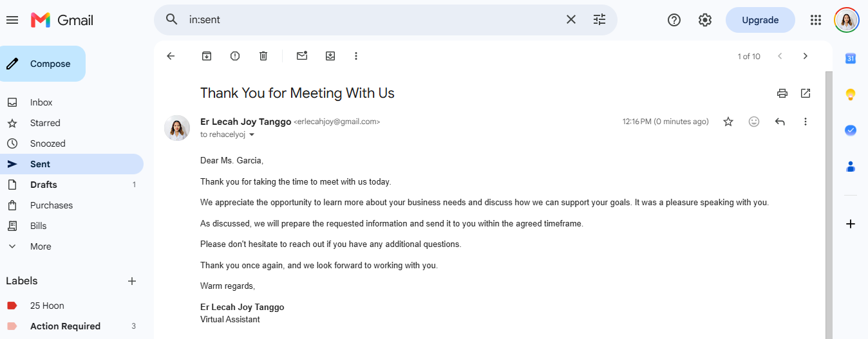Mark the email as unread
The height and width of the screenshot is (339, 868).
click(x=302, y=56)
